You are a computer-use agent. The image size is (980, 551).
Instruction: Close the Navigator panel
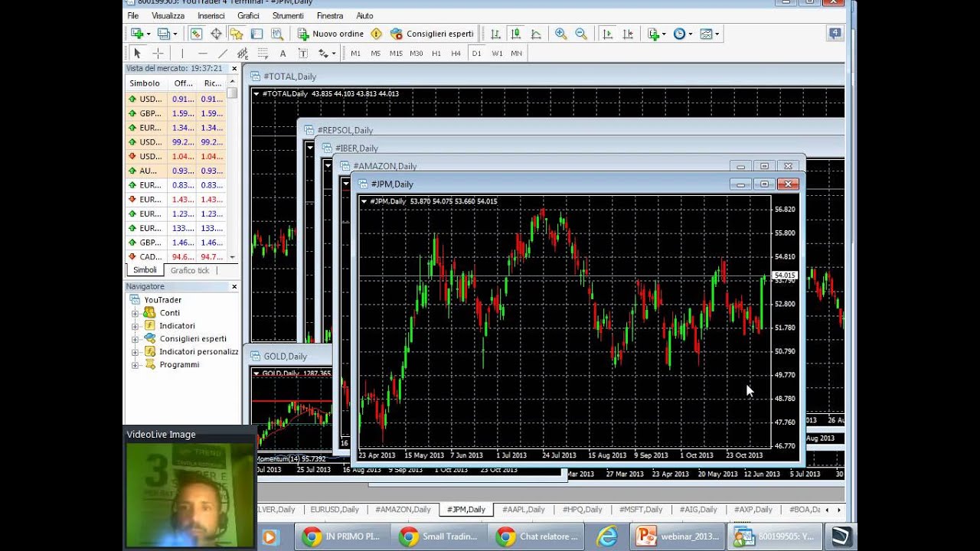coord(234,286)
